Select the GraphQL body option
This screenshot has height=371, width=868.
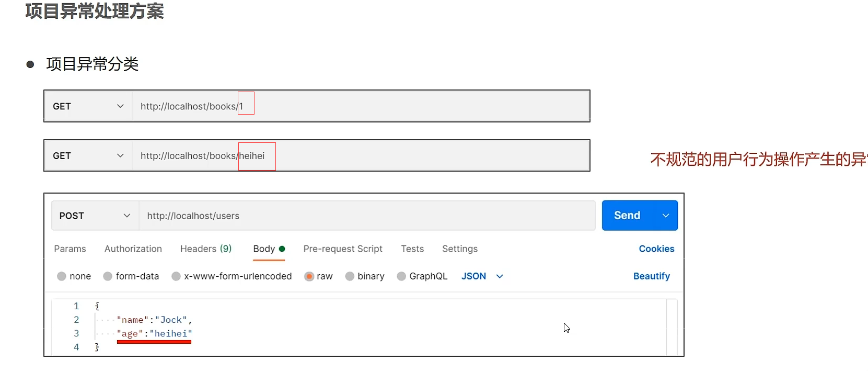tap(401, 276)
